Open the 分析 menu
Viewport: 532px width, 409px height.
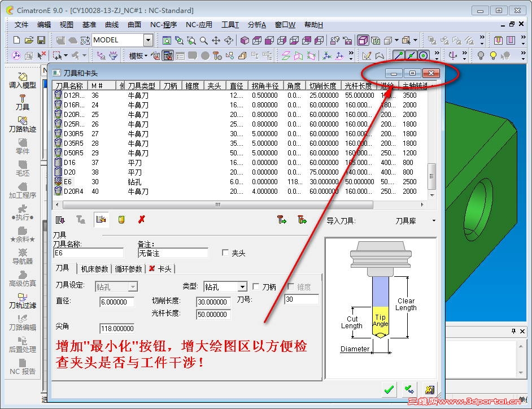[256, 25]
